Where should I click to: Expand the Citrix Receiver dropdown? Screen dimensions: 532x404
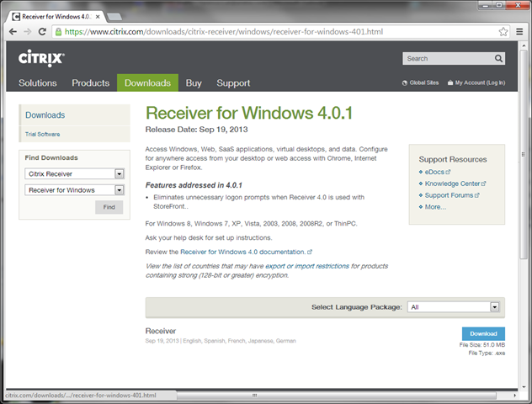tap(119, 174)
